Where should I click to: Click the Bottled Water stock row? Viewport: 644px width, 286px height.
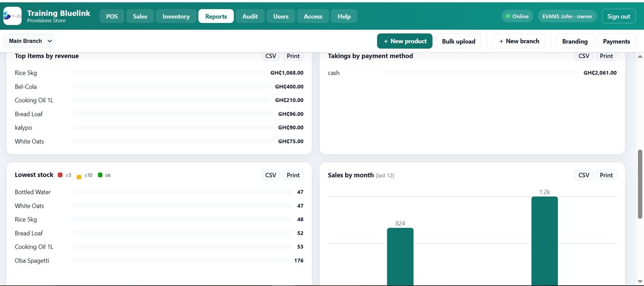(x=159, y=192)
